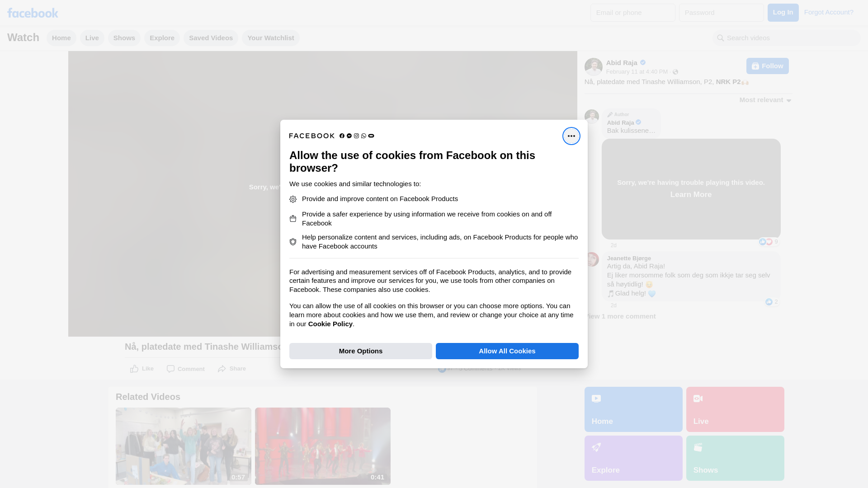Open Comment on the video
This screenshot has height=488, width=868.
185,369
